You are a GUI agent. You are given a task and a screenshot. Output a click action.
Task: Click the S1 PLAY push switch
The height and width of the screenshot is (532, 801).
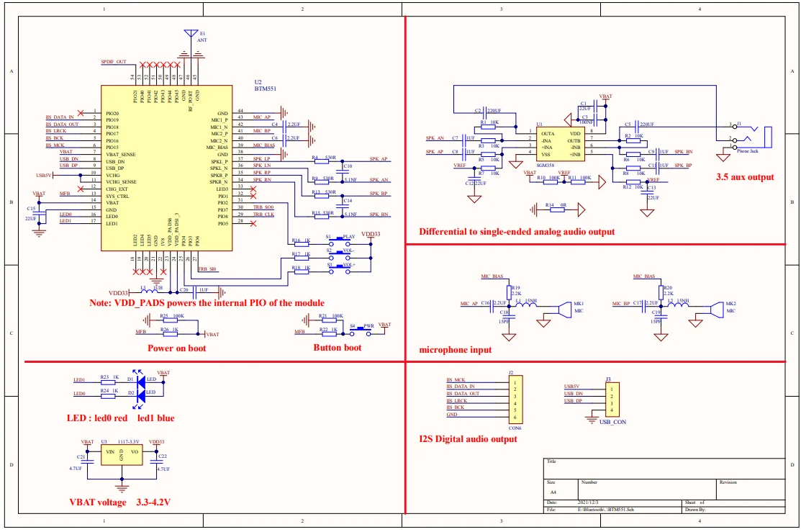point(340,243)
